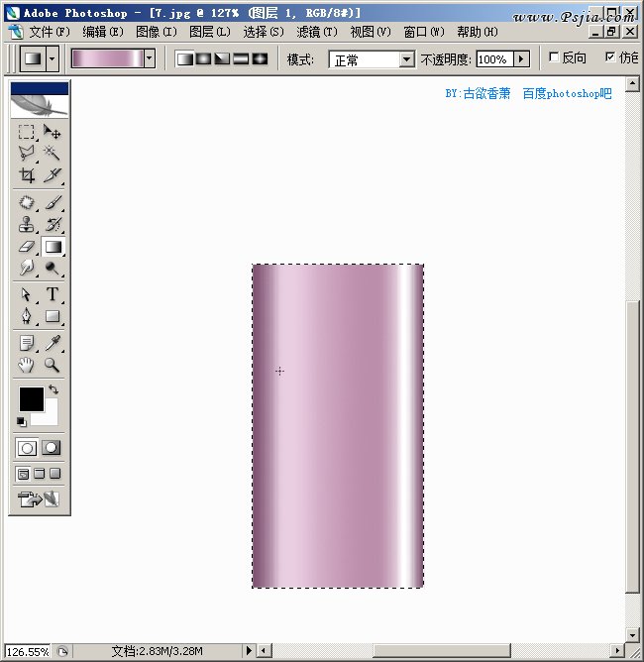Reset default foreground and background colors
Screen dimensions: 644x662
click(22, 421)
